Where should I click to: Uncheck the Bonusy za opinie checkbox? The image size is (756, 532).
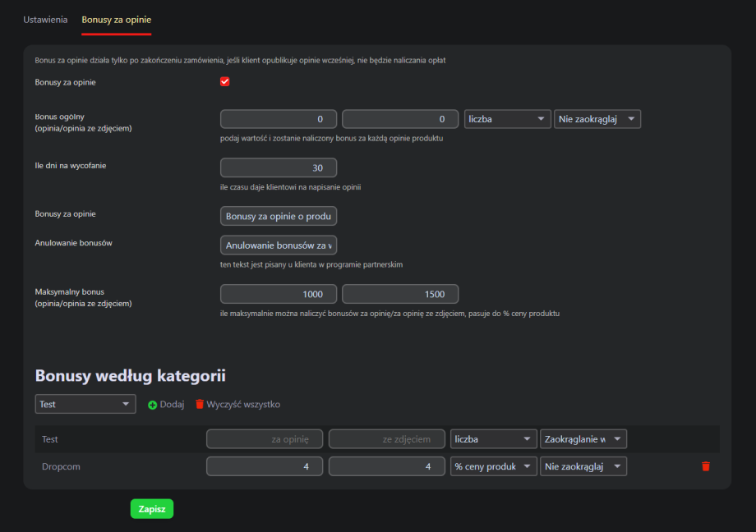(x=225, y=82)
